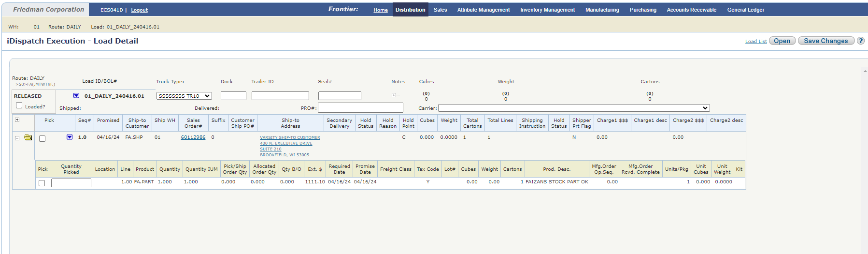Open the Carrier dropdown

point(574,108)
